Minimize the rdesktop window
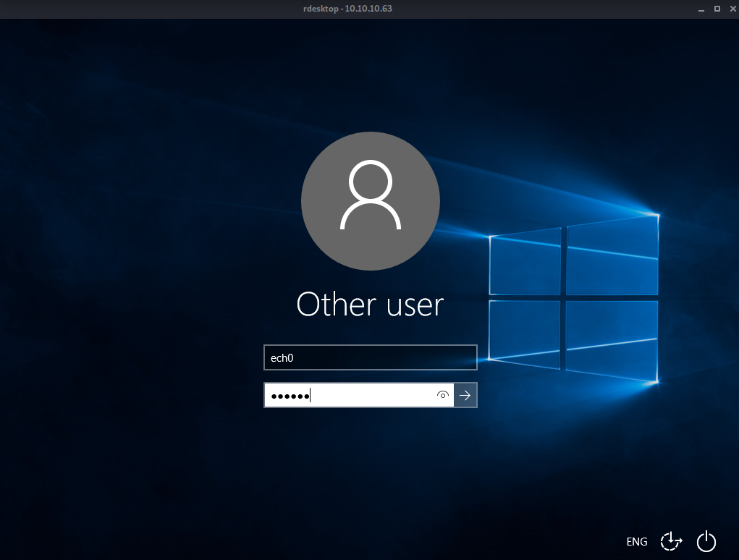The width and height of the screenshot is (739, 560). pyautogui.click(x=701, y=9)
